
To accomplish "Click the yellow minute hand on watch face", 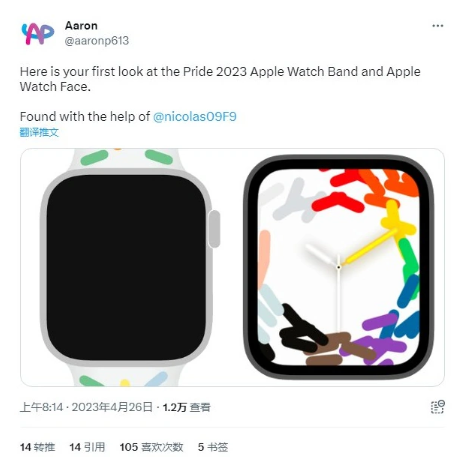I will coord(370,246).
